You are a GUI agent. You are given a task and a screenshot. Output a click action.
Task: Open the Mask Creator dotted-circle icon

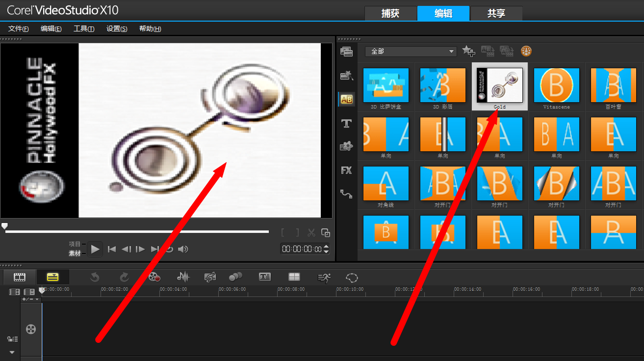click(x=352, y=278)
